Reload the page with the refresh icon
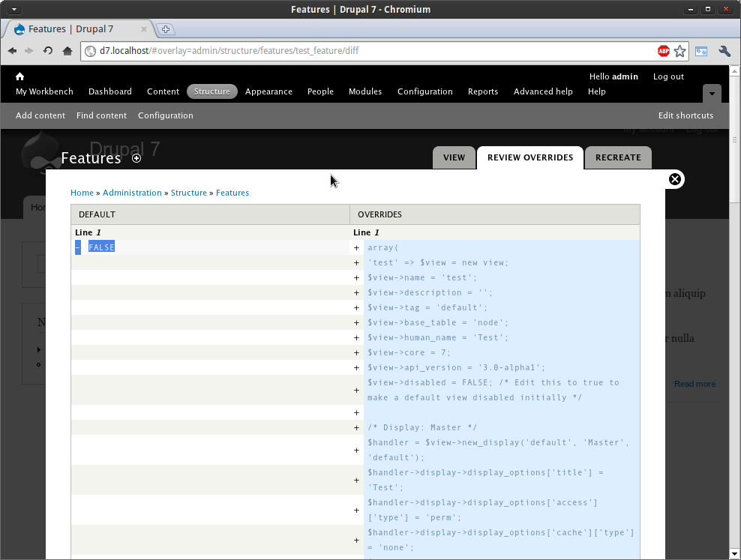The width and height of the screenshot is (741, 560). (48, 51)
